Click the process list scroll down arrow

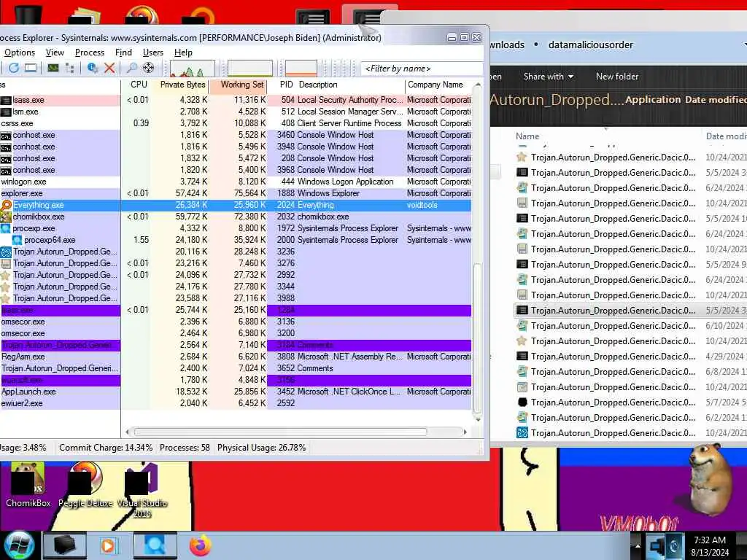(x=478, y=419)
